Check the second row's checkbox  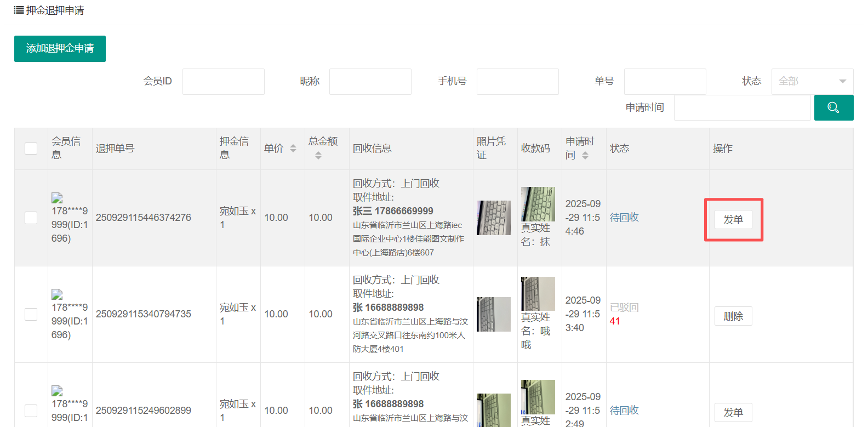(31, 314)
